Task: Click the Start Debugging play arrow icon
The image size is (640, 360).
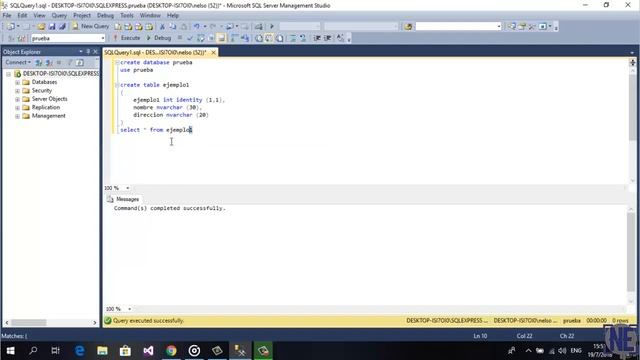Action: click(x=272, y=27)
